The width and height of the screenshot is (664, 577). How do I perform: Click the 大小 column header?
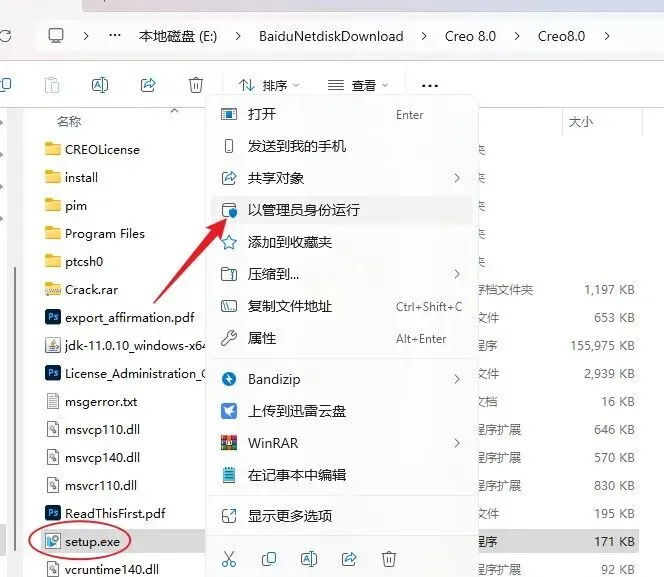pyautogui.click(x=581, y=122)
